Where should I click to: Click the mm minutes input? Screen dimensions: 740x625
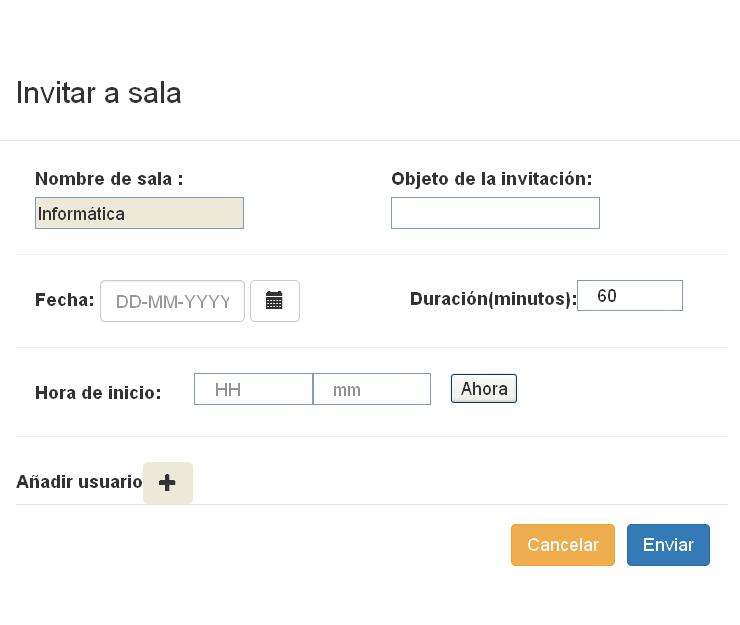tap(372, 389)
